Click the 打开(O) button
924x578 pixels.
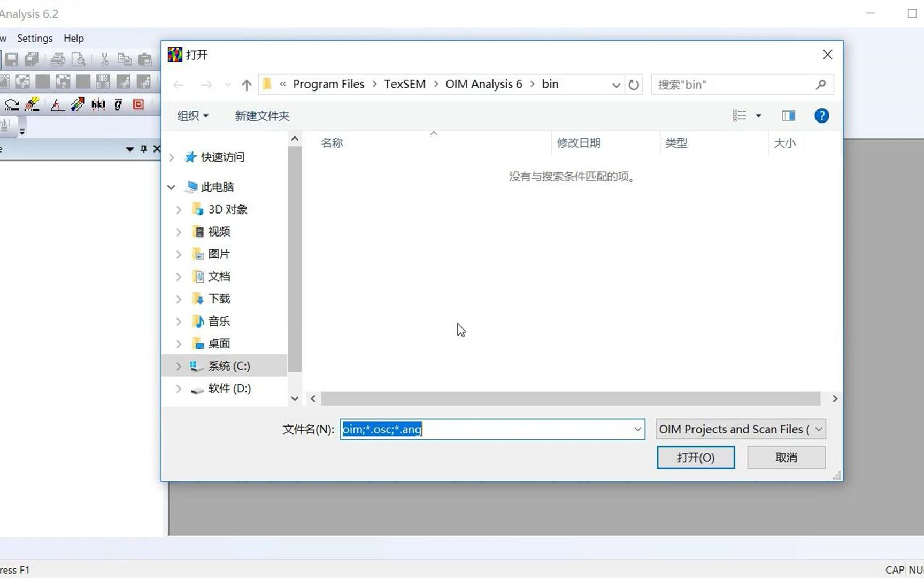pos(695,458)
